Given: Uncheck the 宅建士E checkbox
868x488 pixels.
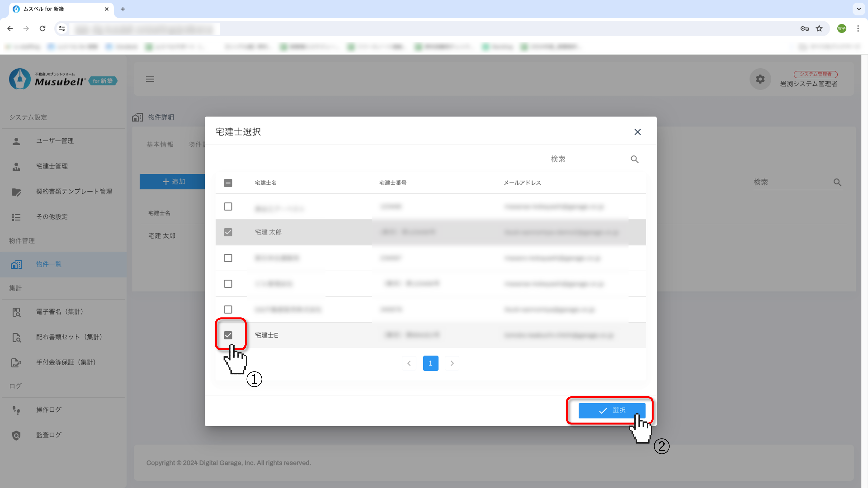Looking at the screenshot, I should click(228, 335).
